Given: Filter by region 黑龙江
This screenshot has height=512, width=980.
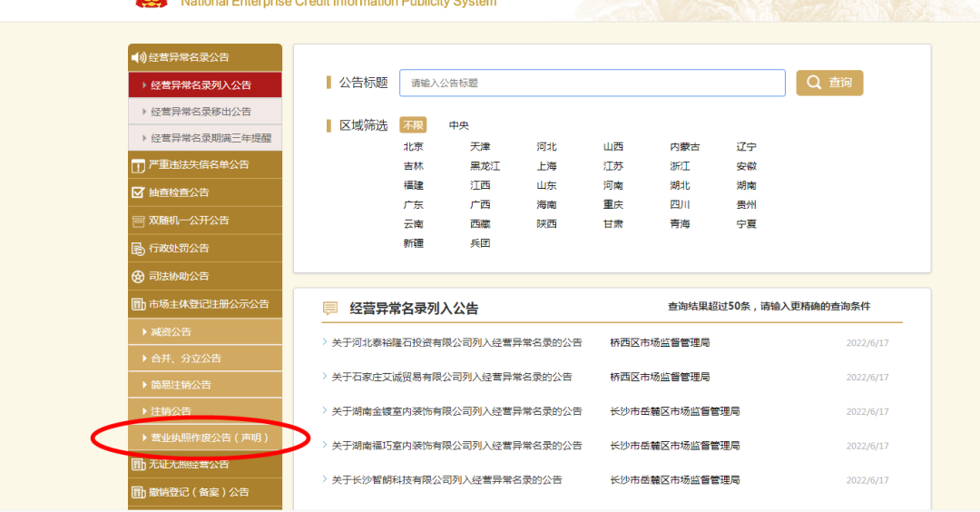Looking at the screenshot, I should pyautogui.click(x=485, y=165).
